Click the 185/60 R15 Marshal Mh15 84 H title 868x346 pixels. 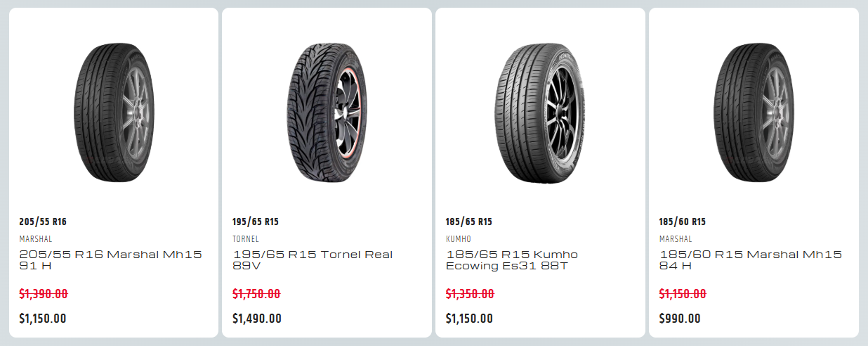[x=750, y=260]
